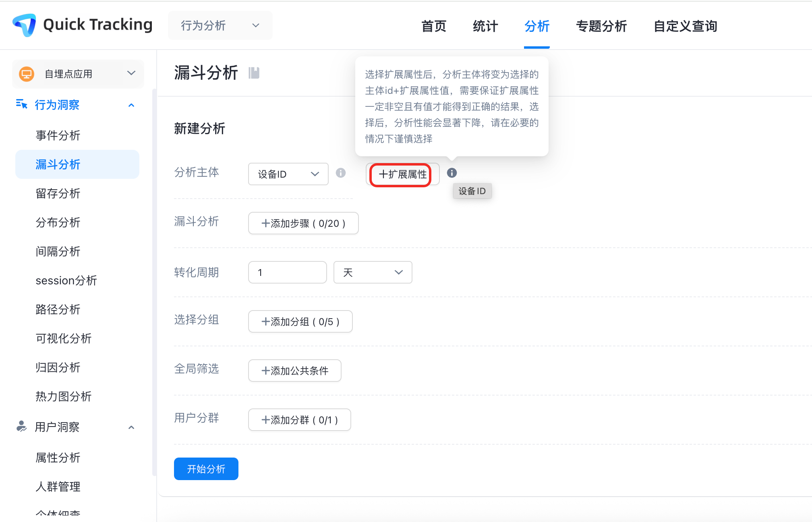
Task: Click the info icon beside 扩展属性 button
Action: (x=452, y=173)
